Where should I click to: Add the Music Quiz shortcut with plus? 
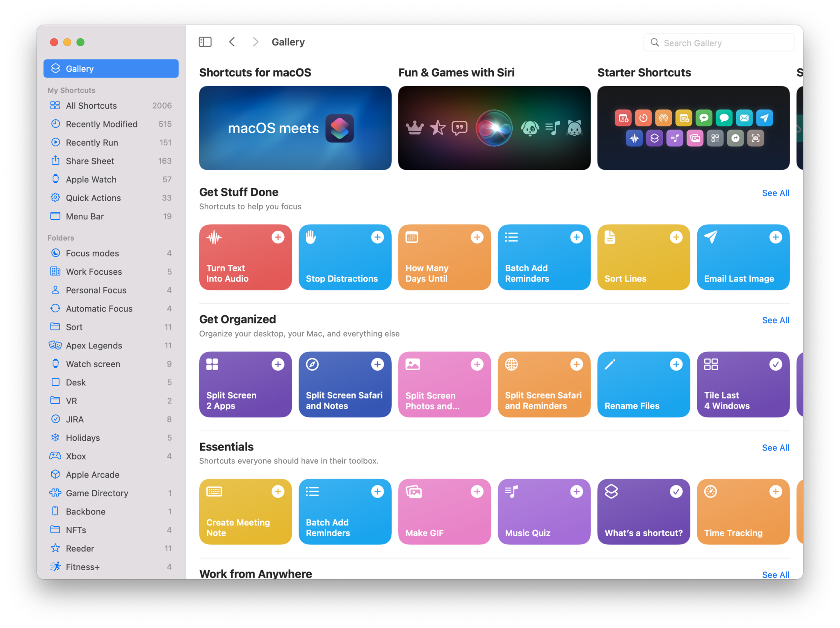pyautogui.click(x=577, y=491)
